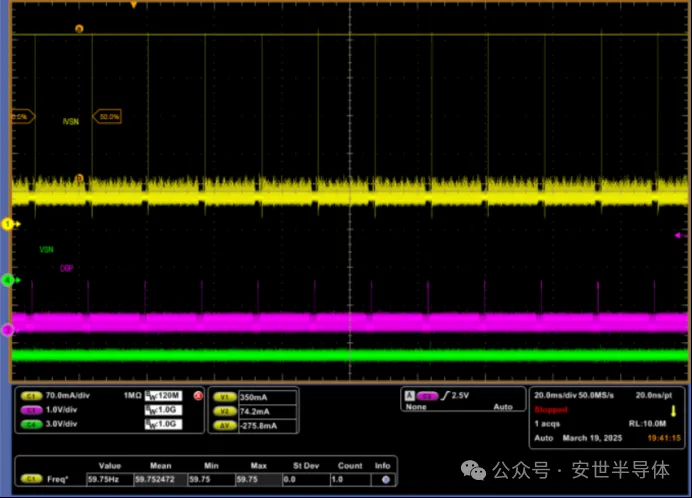Click the red channel C1 warning icon

[x=198, y=396]
